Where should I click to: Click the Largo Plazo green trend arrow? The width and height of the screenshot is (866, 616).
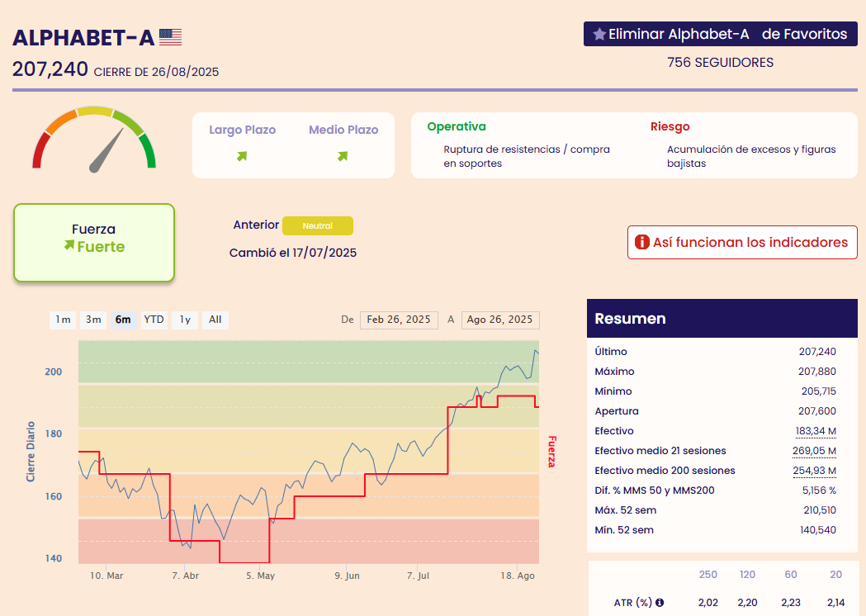coord(242,156)
